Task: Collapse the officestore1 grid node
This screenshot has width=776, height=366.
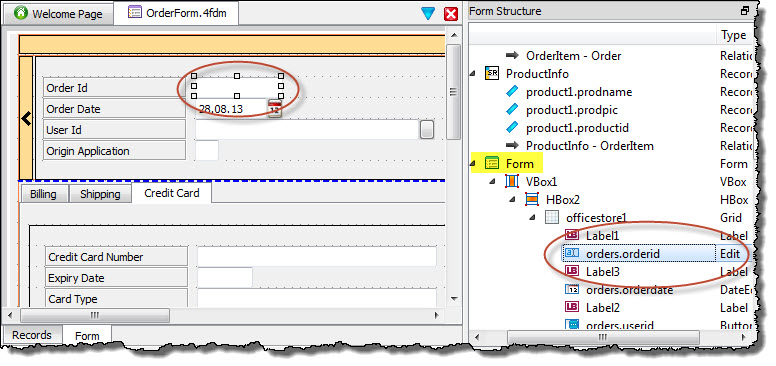Action: pyautogui.click(x=533, y=218)
